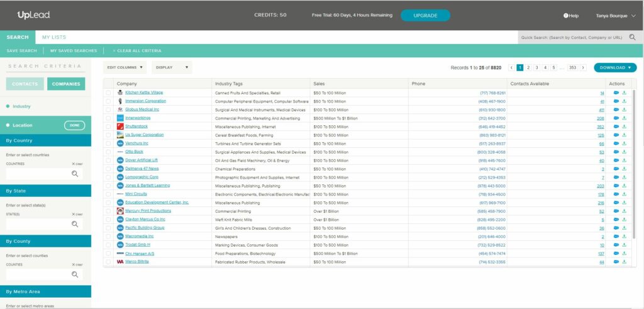The image size is (644, 309).
Task: Click the Counties search magnifier icon
Action: pyautogui.click(x=75, y=274)
